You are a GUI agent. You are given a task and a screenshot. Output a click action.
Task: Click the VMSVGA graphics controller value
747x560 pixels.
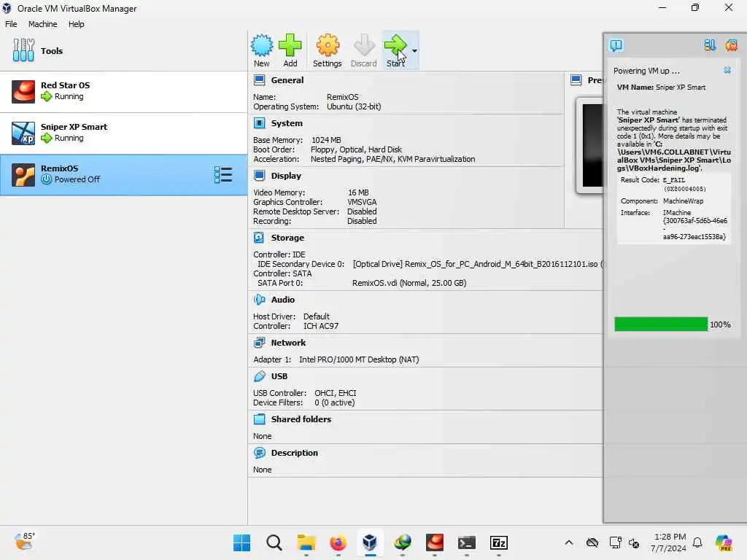pos(362,202)
